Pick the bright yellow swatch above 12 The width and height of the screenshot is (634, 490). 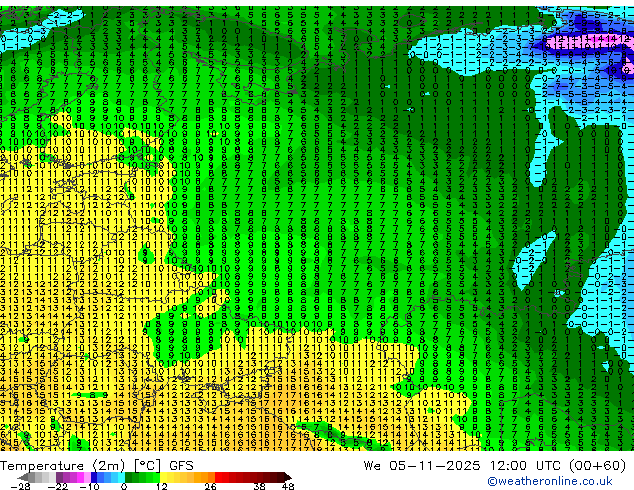point(164,477)
